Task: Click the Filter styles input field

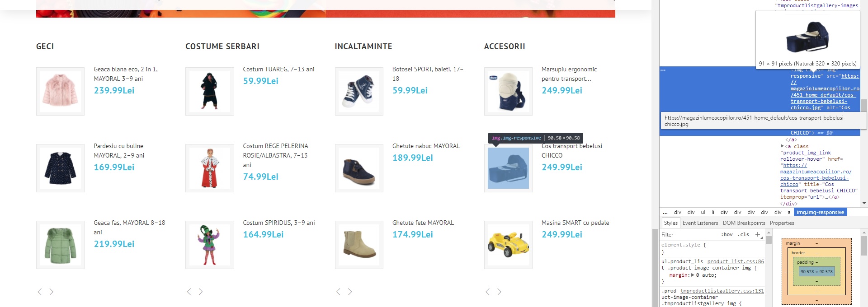Action: pos(689,235)
